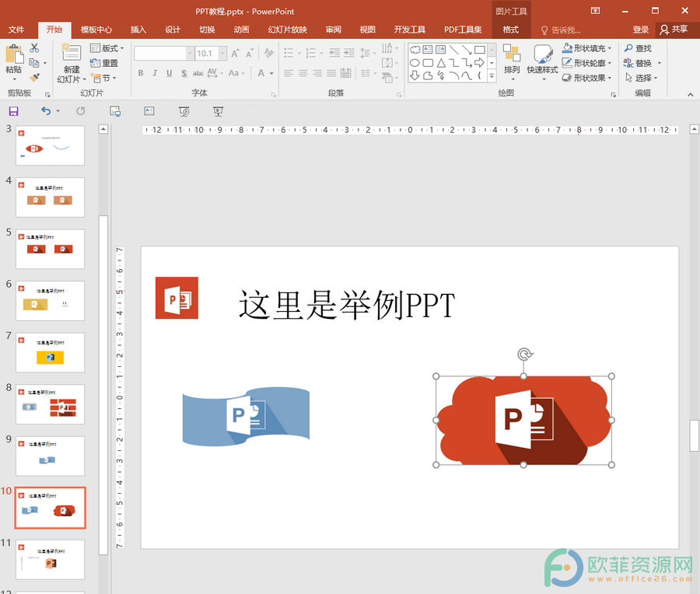The image size is (700, 594).
Task: Click the Format Painter brush icon
Action: coord(34,77)
